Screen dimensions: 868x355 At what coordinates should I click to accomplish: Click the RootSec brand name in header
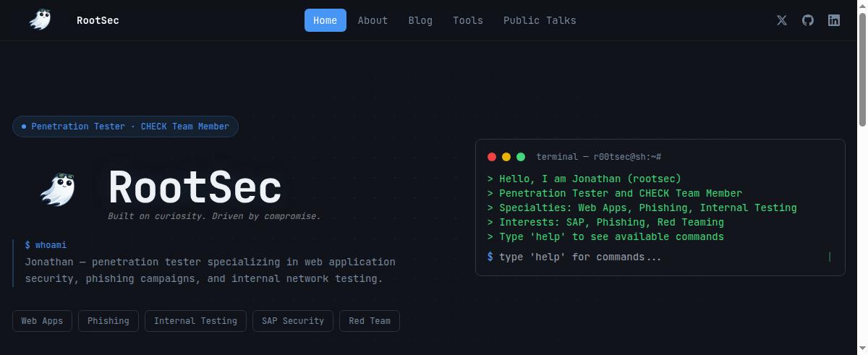coord(98,20)
